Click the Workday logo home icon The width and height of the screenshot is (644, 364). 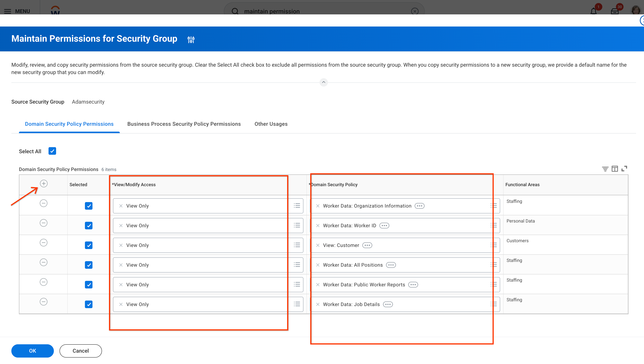tap(55, 10)
